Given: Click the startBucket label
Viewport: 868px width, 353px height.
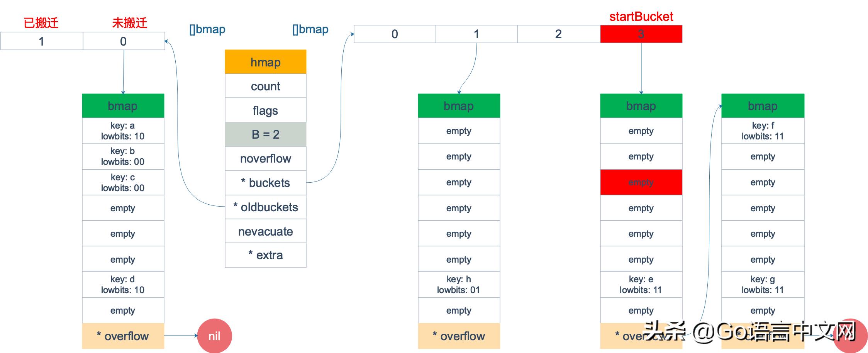Looking at the screenshot, I should 641,17.
